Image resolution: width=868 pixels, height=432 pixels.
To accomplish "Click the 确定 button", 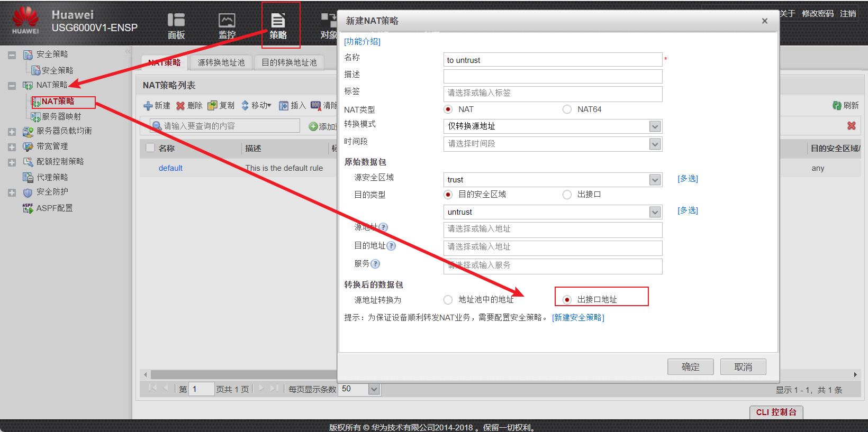I will coord(690,367).
